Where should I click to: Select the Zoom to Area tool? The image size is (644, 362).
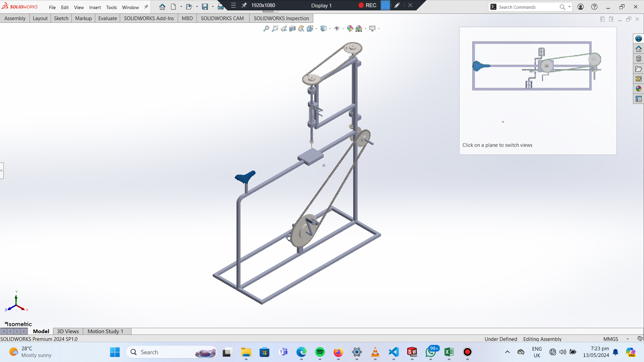pos(275,28)
